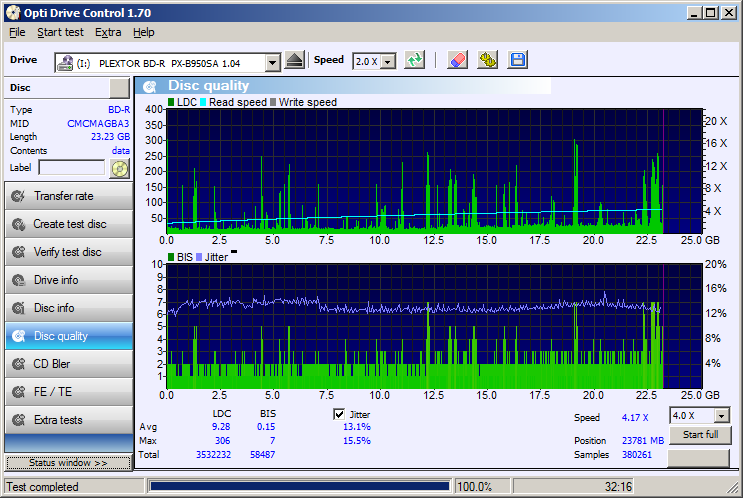Select the Disc quality panel
Screen dimensions: 743x498
(x=69, y=336)
